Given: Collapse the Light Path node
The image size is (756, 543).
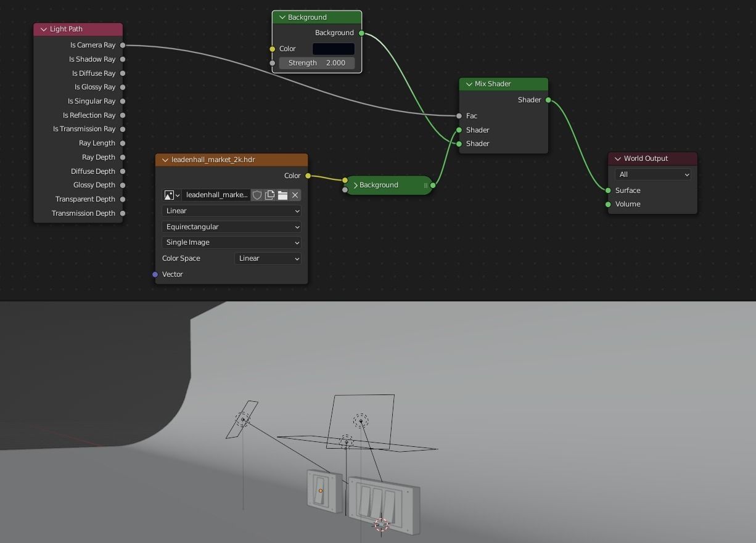Looking at the screenshot, I should (x=44, y=29).
